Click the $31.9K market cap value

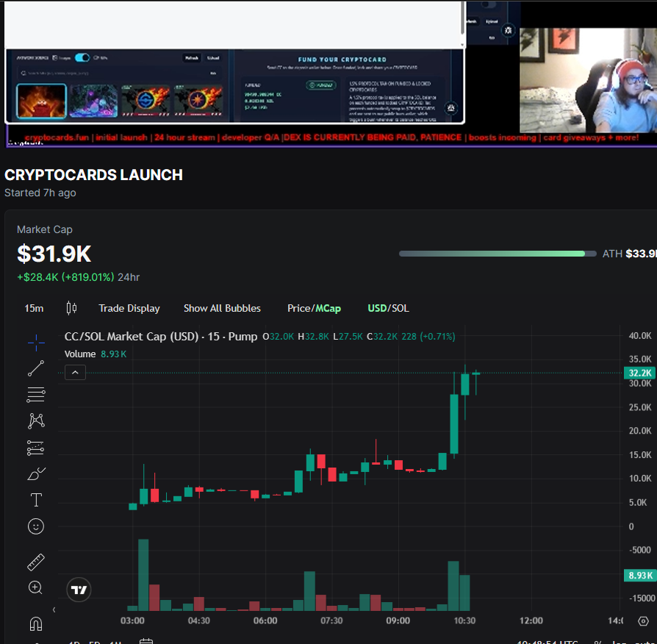point(54,254)
